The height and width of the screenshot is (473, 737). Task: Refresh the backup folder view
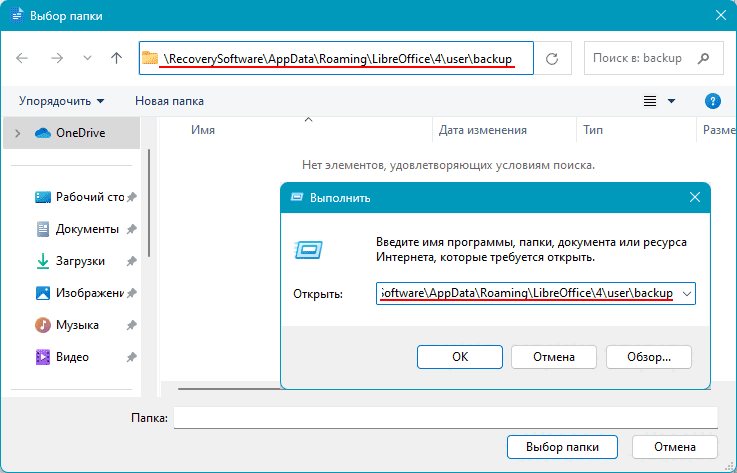coord(552,58)
